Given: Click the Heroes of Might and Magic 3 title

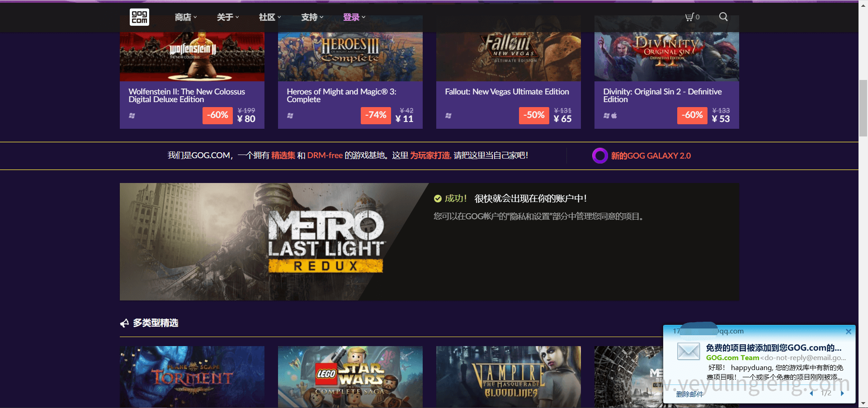Looking at the screenshot, I should coord(341,95).
